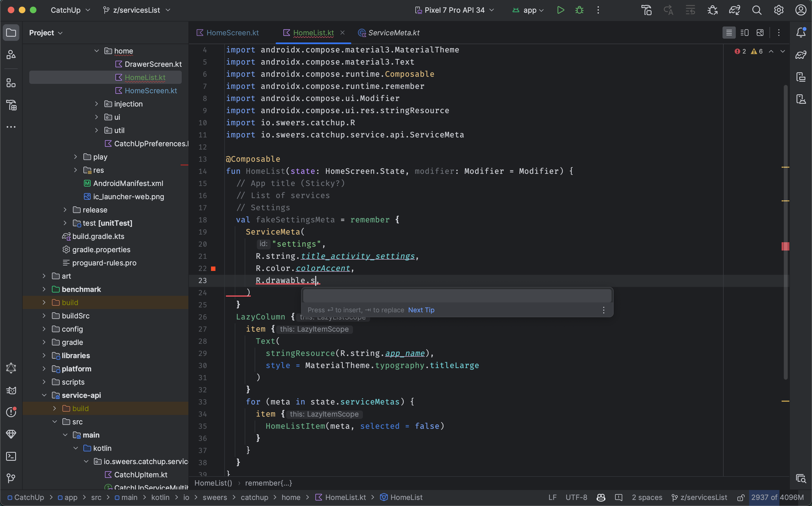This screenshot has height=506, width=812.
Task: Open the Pixel 7 Pro API 34 device dropdown
Action: coord(455,10)
